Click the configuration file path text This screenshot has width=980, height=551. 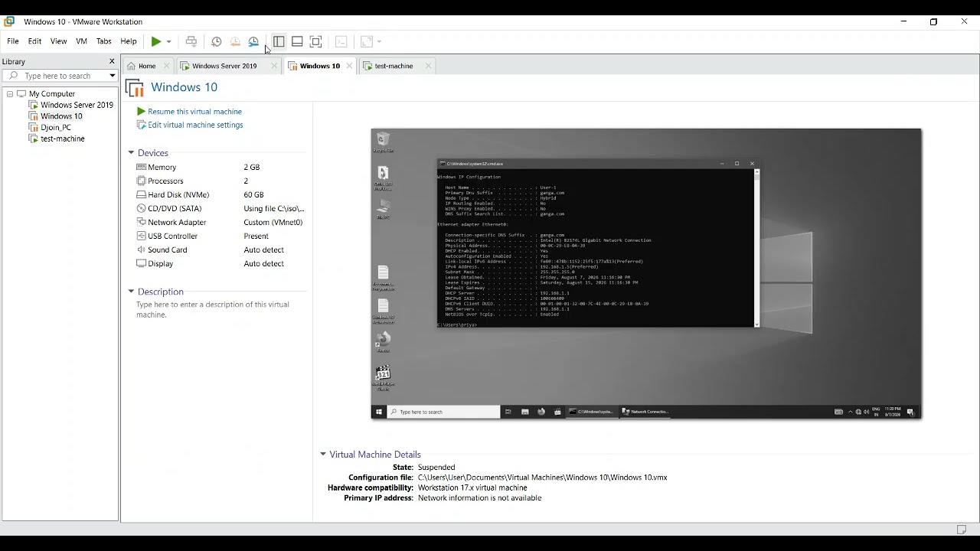click(543, 478)
